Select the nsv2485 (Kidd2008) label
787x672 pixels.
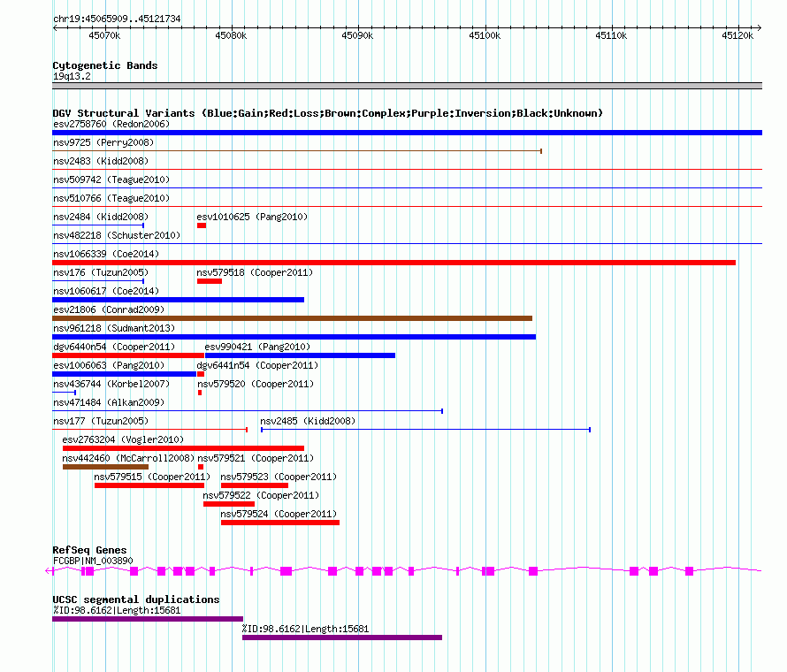[308, 421]
